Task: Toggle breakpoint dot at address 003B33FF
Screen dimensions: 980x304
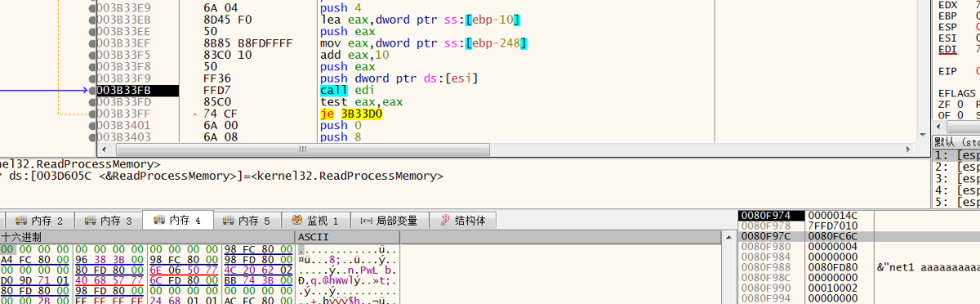Action: click(91, 114)
